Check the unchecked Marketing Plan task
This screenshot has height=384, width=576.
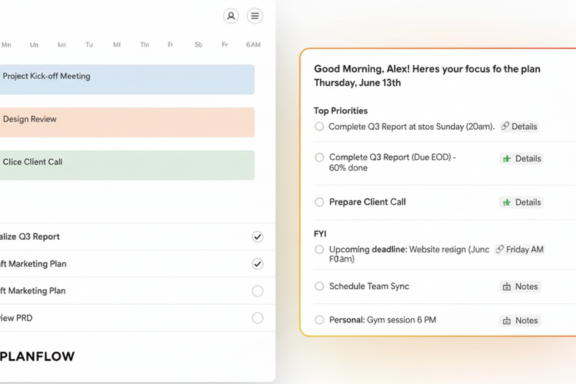point(258,291)
